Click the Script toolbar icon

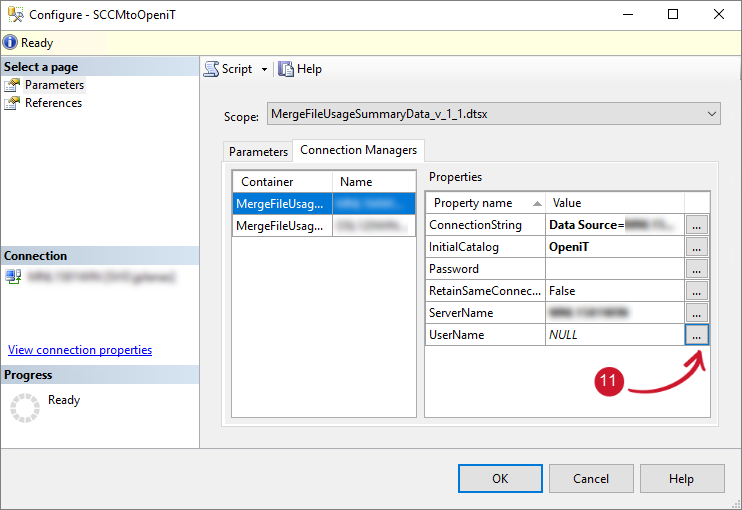(212, 69)
